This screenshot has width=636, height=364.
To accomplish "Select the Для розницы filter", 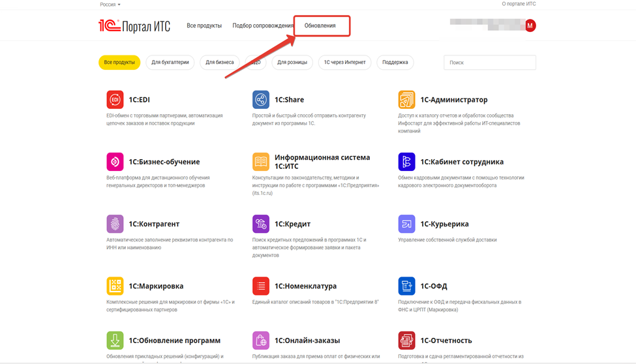I will [292, 63].
